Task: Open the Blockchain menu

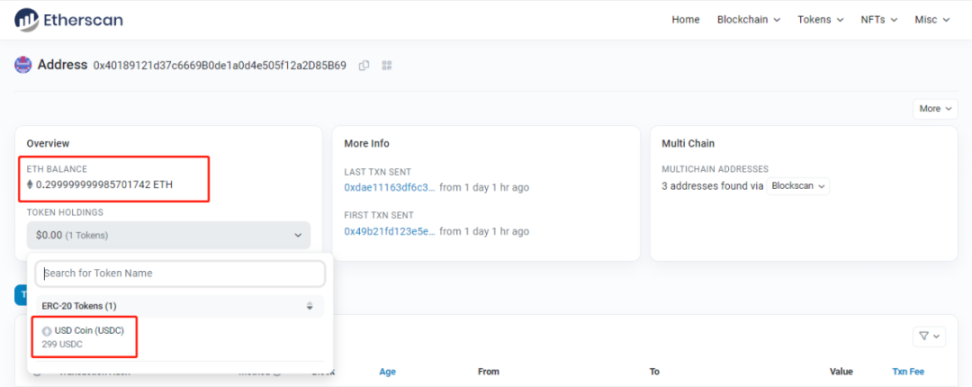Action: click(x=748, y=20)
